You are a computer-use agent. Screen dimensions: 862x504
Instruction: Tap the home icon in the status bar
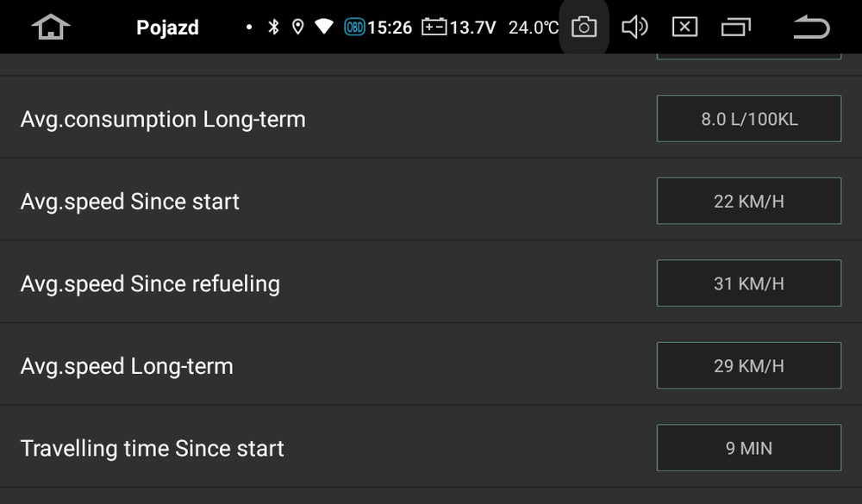click(49, 26)
